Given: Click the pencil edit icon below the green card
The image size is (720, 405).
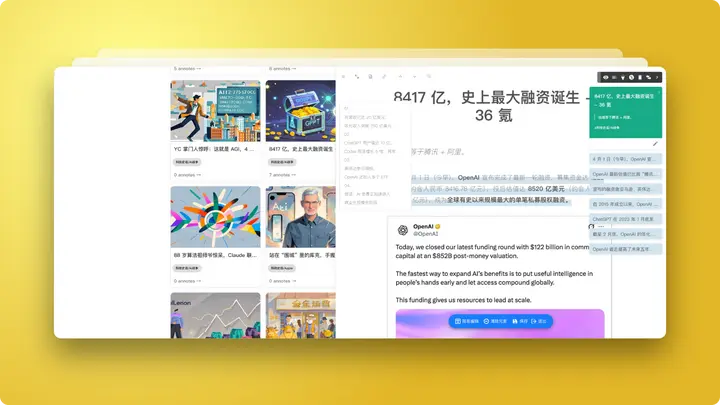Looking at the screenshot, I should pos(655,144).
